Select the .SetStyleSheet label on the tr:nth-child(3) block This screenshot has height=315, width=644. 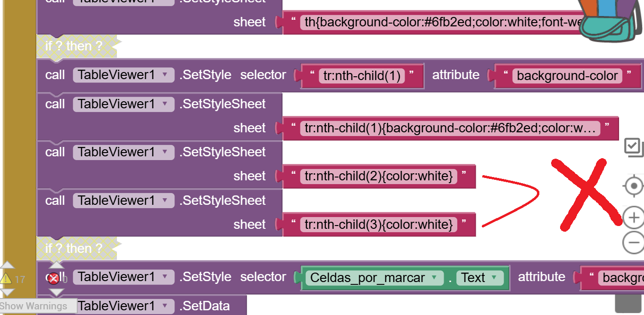pyautogui.click(x=223, y=201)
